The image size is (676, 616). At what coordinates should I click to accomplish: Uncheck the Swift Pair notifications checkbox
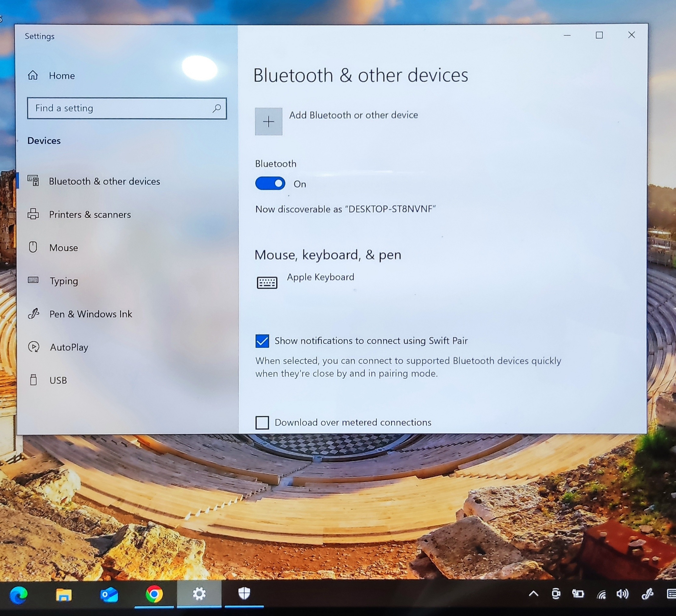262,341
